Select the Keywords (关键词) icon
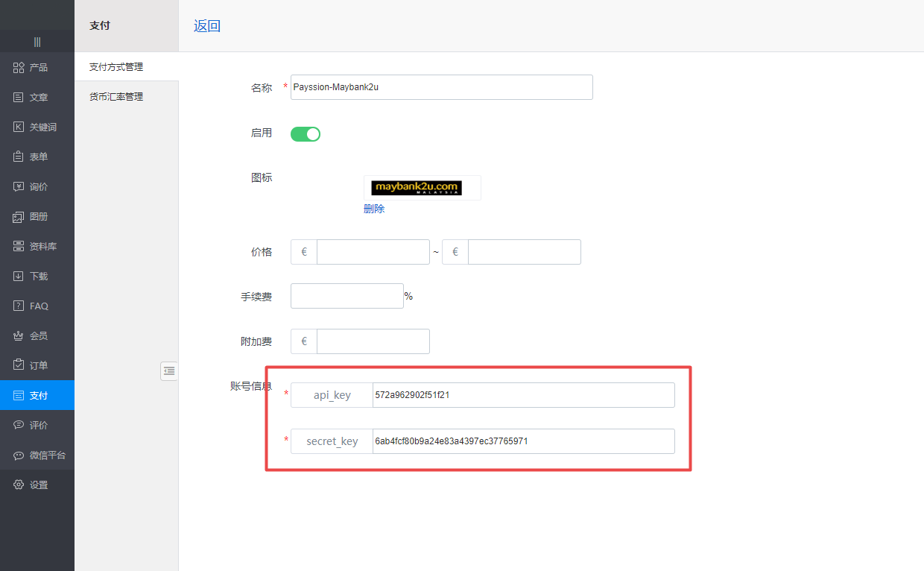The width and height of the screenshot is (924, 571). click(x=19, y=127)
